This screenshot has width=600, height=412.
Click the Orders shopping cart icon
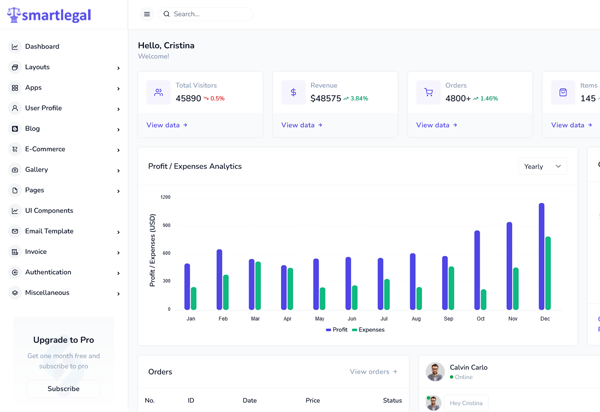(428, 92)
